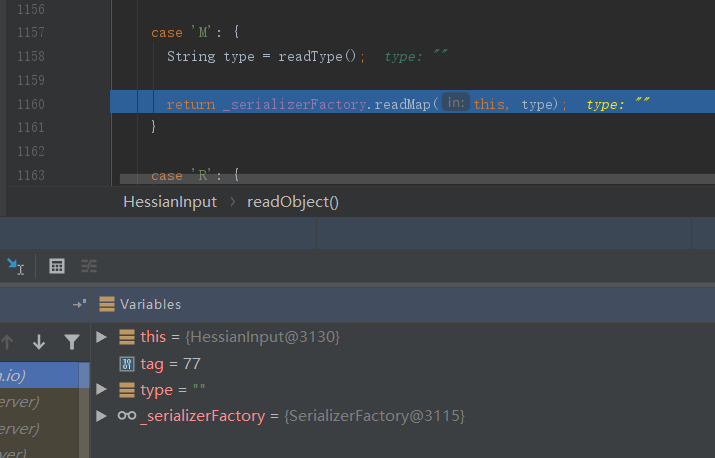Image resolution: width=715 pixels, height=458 pixels.
Task: Click the 'in:' parameter hint on line 1160
Action: click(455, 103)
